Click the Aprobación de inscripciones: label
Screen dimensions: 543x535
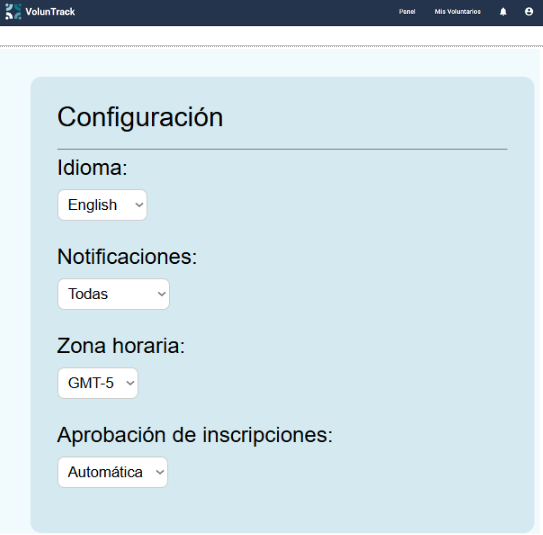195,435
